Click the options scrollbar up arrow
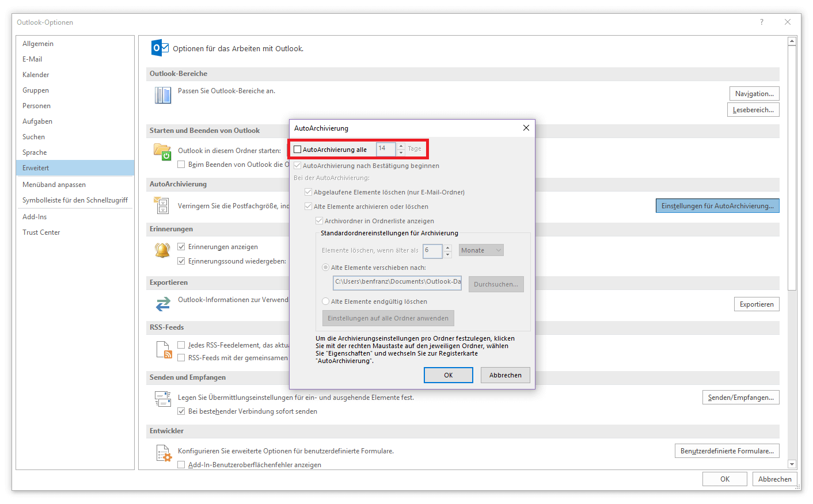 [x=792, y=41]
